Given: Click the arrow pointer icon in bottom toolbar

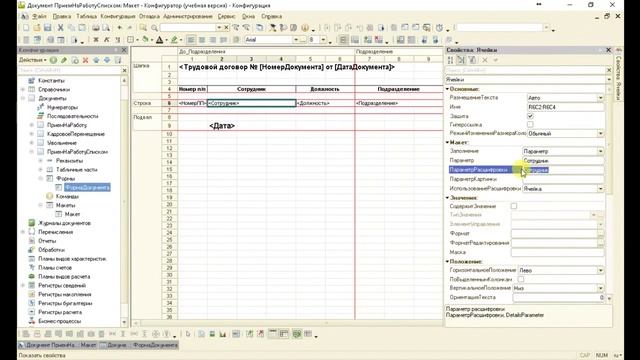Looking at the screenshot, I should coord(188,334).
